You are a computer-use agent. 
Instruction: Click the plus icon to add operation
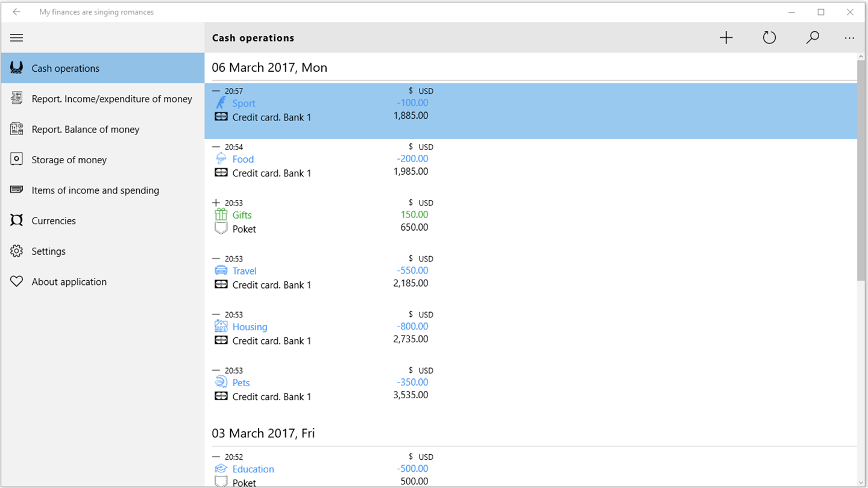(x=726, y=38)
